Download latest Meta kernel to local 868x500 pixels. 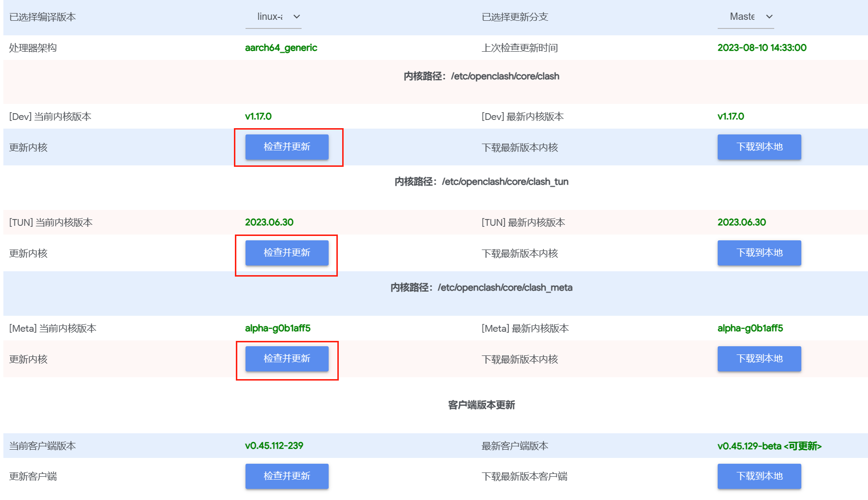click(x=759, y=359)
